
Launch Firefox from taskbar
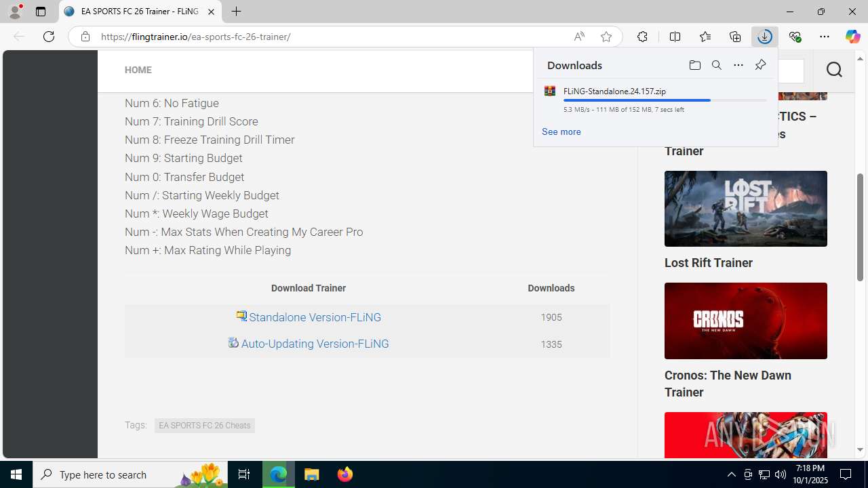[345, 474]
